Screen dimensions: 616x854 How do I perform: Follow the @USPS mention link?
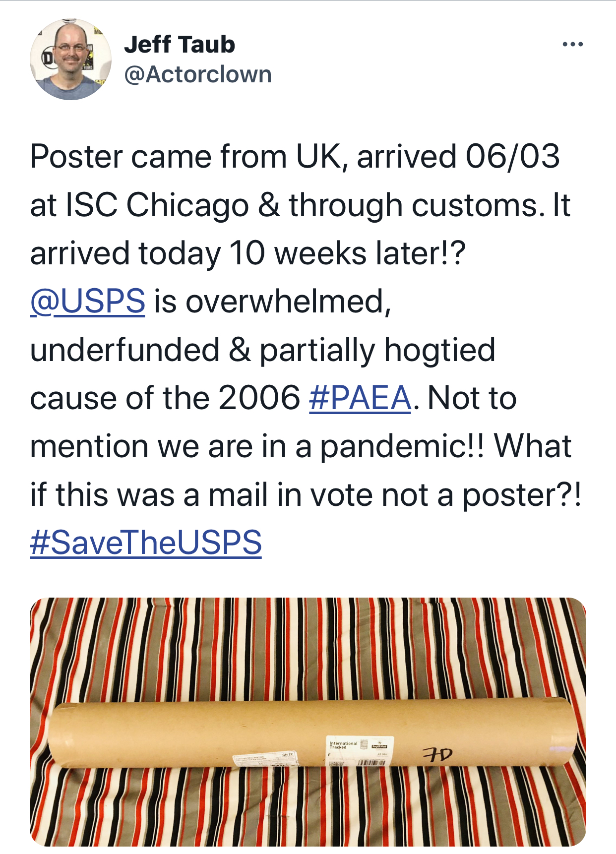pos(88,302)
